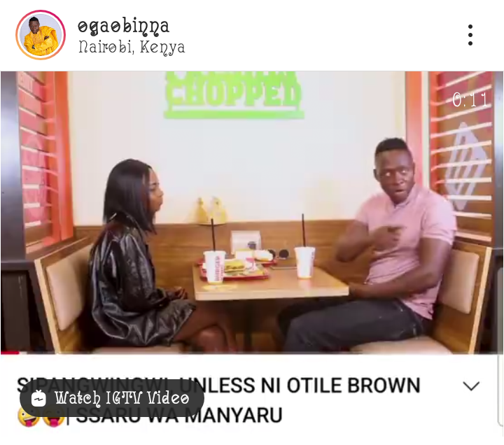Click the Watch IGTV Video label
Screen dimensions: 504x445
pos(122,398)
